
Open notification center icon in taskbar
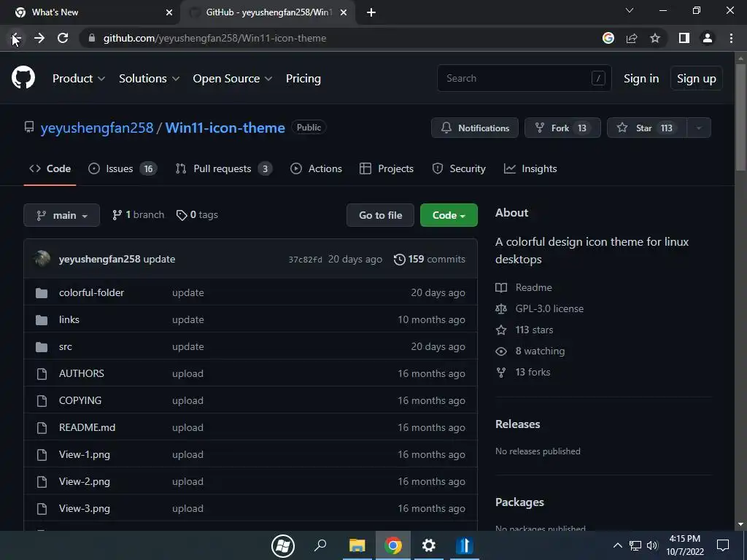723,545
